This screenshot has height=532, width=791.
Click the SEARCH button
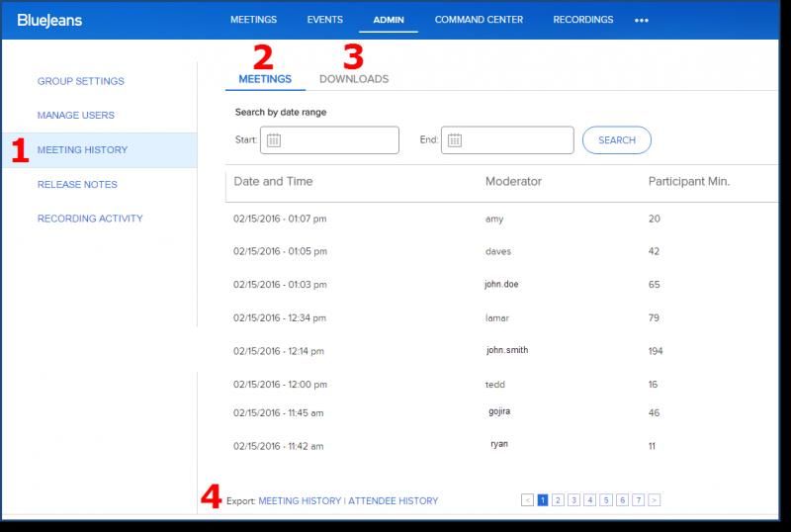[616, 140]
